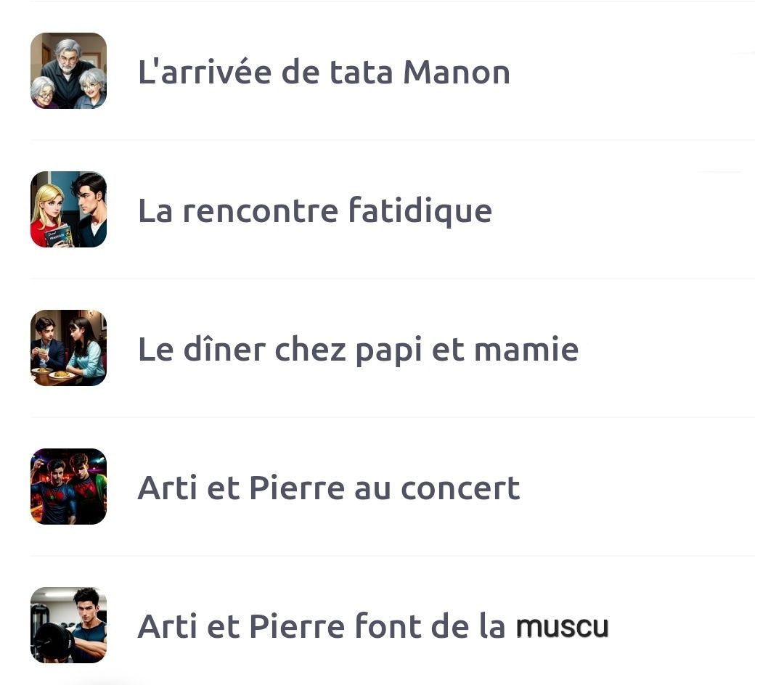Open the L'arrivée de tata Manon thumbnail
The height and width of the screenshot is (685, 784).
point(68,71)
